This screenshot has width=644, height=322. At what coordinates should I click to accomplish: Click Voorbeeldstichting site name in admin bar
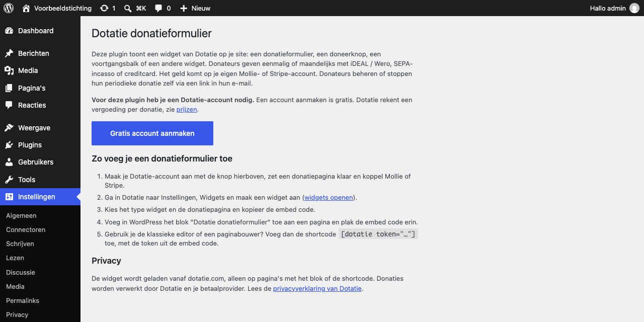click(63, 8)
